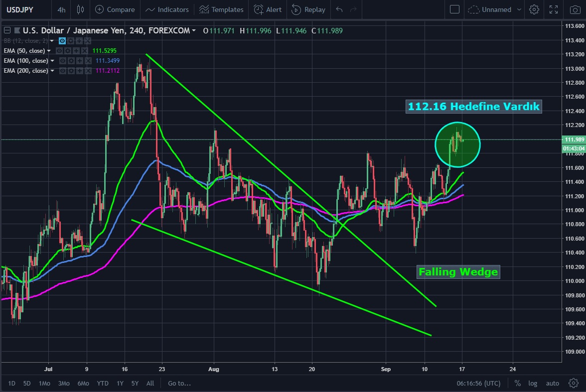The image size is (586, 392).
Task: Select the YTD time range
Action: point(103,383)
